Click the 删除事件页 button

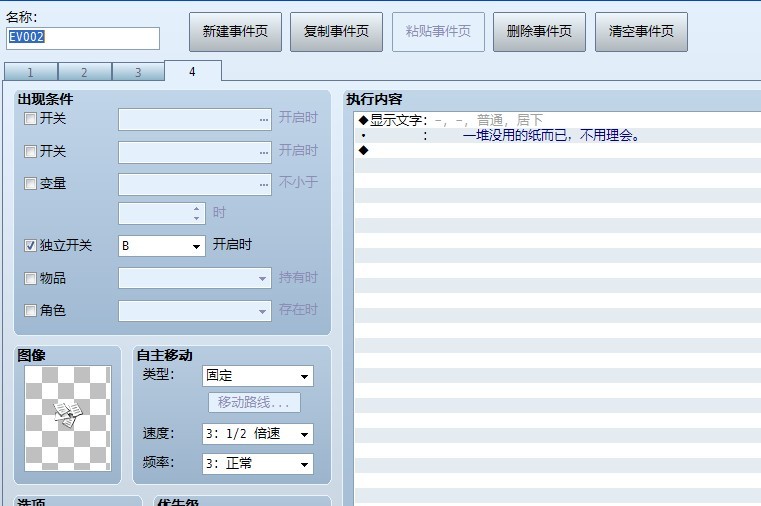539,32
